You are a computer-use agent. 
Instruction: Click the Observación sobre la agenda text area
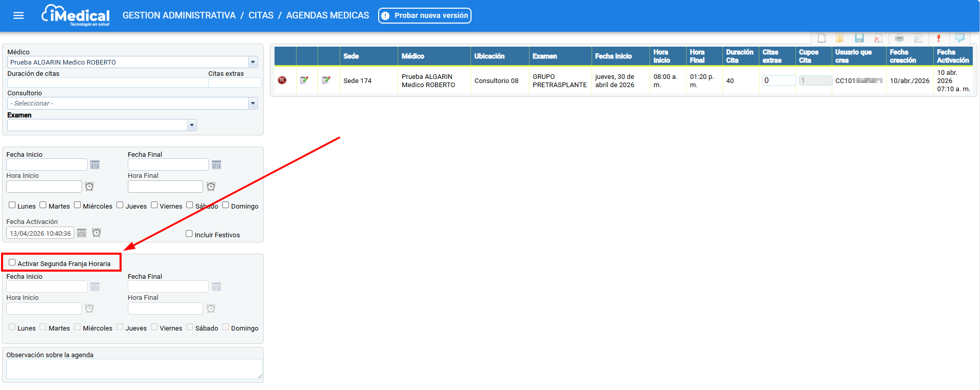(134, 369)
